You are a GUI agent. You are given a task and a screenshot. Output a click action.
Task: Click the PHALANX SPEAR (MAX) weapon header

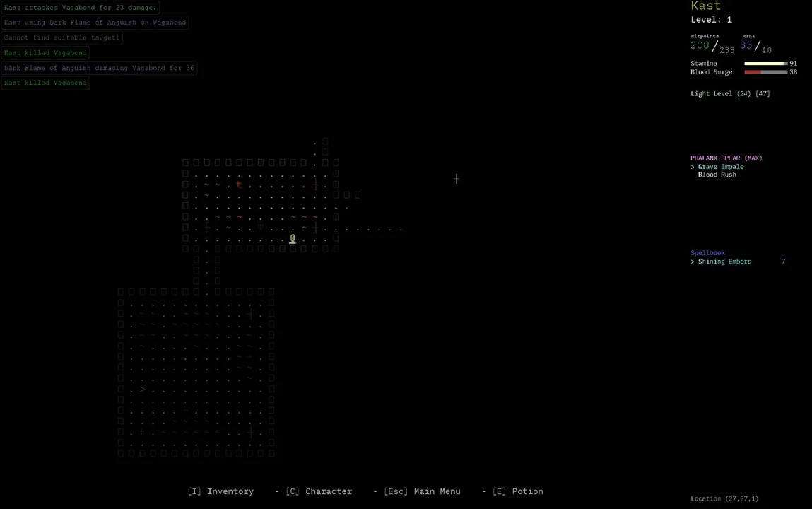point(726,158)
